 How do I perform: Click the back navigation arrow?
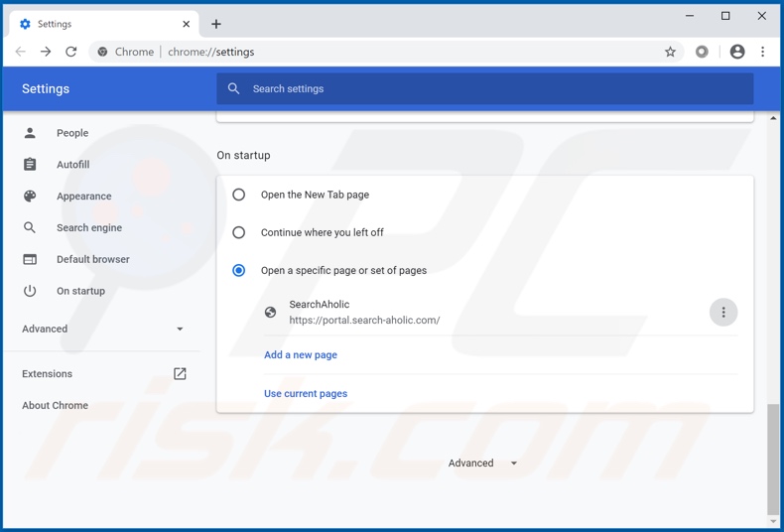21,52
